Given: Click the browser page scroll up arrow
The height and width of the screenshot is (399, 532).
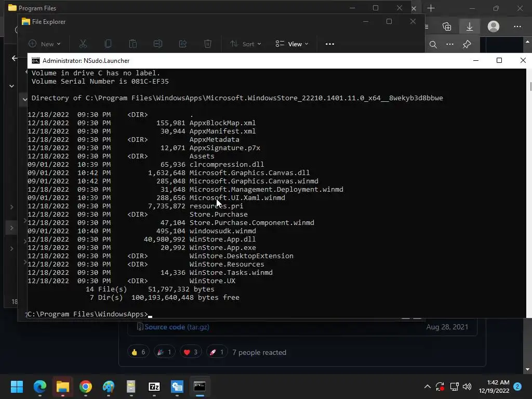Looking at the screenshot, I should pyautogui.click(x=527, y=42).
